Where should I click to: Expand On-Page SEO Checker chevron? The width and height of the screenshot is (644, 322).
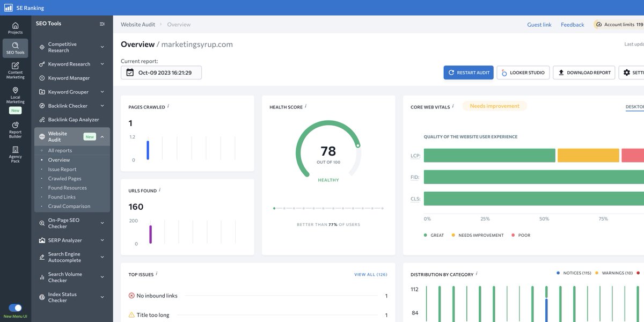102,223
